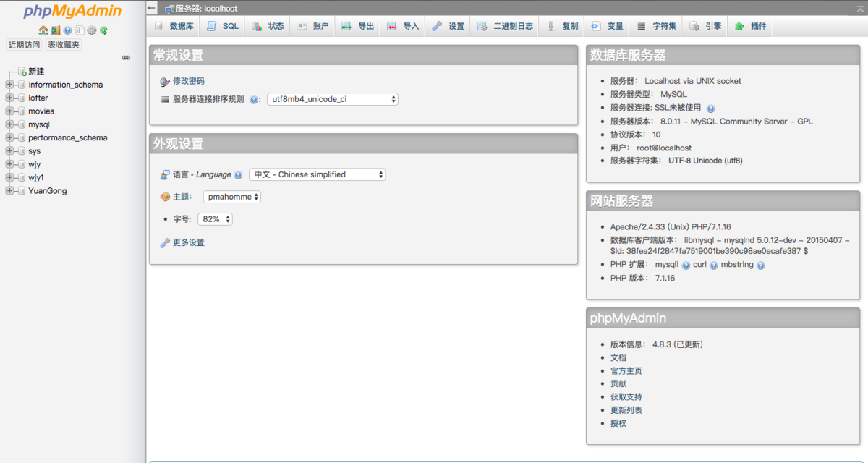Click help icon next to 语言 - Language

pos(238,175)
